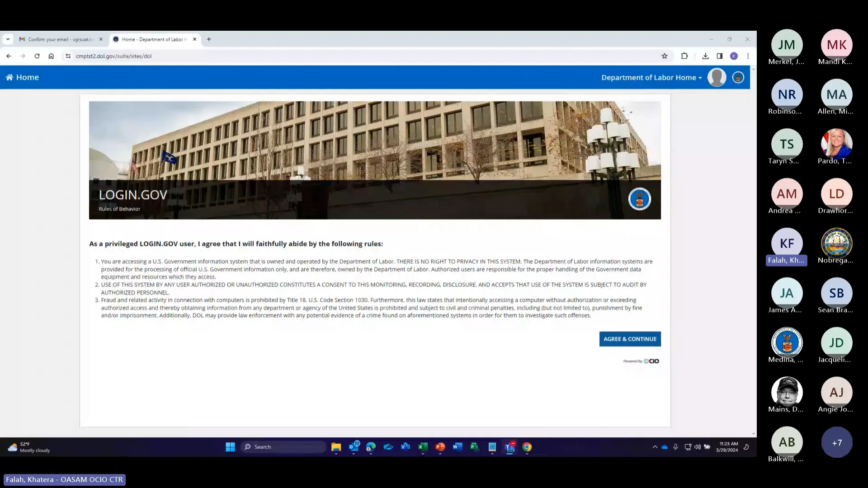Screen dimensions: 868x488
Task: Click the AGREE & CONTINUE button
Action: coord(629,339)
